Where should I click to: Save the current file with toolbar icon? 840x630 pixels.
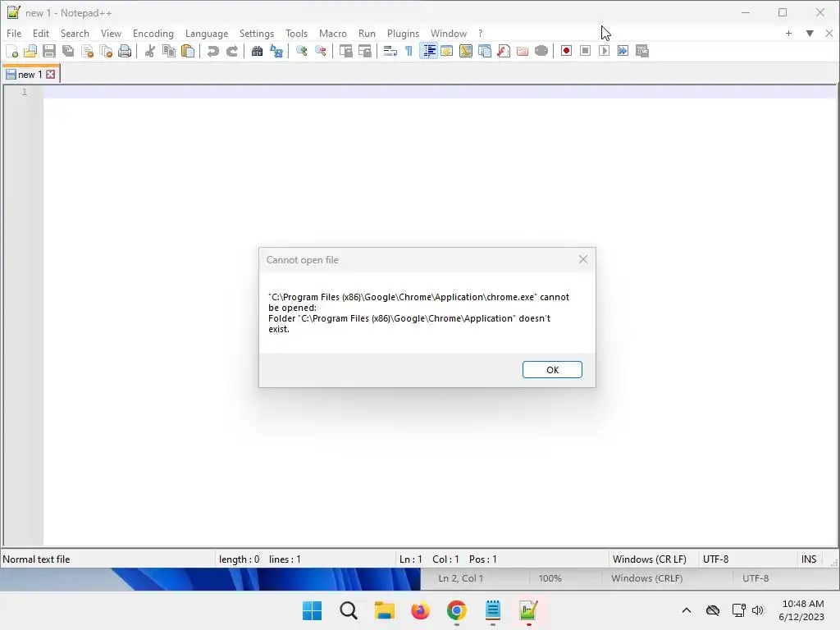pyautogui.click(x=49, y=51)
